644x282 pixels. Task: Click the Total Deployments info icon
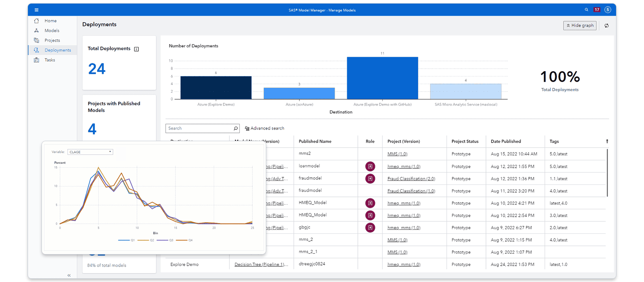[136, 49]
